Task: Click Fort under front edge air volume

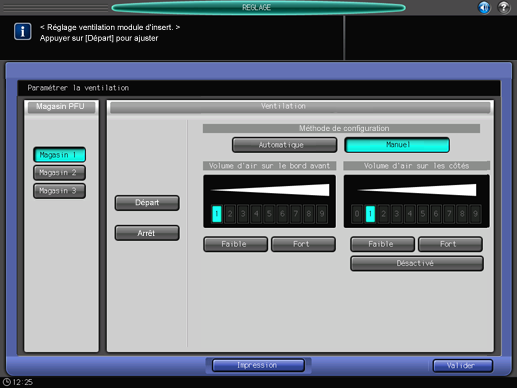Action: [303, 244]
